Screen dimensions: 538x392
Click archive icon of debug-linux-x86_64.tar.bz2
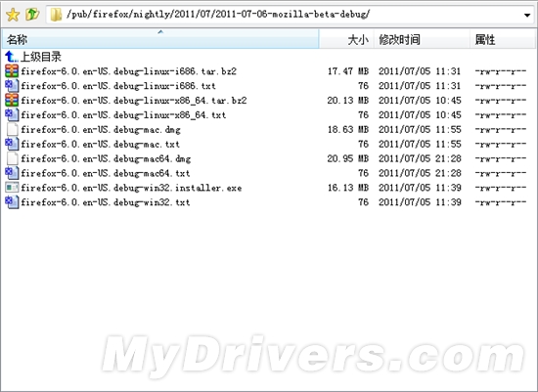pyautogui.click(x=12, y=100)
